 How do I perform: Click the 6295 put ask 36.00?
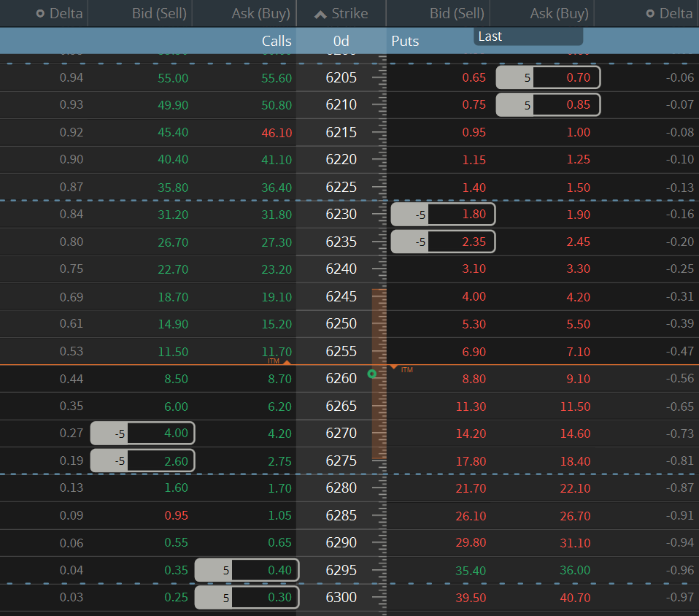(x=575, y=570)
